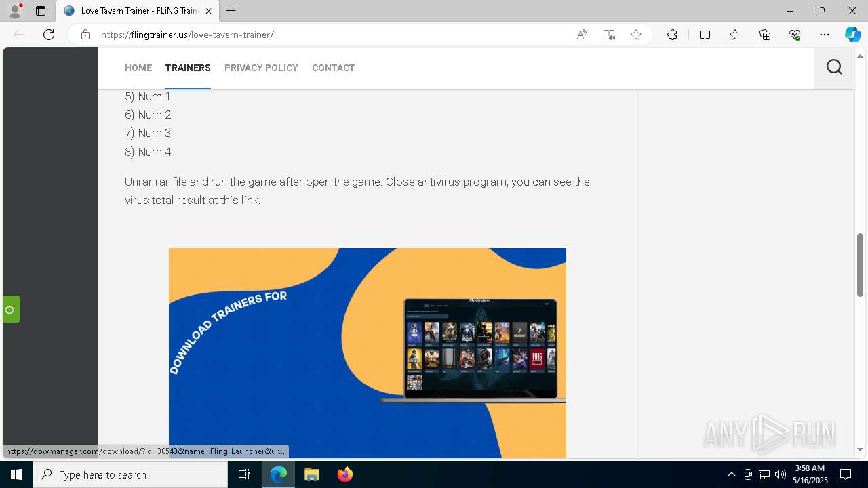
Task: Open the Extensions puzzle icon
Action: 672,35
